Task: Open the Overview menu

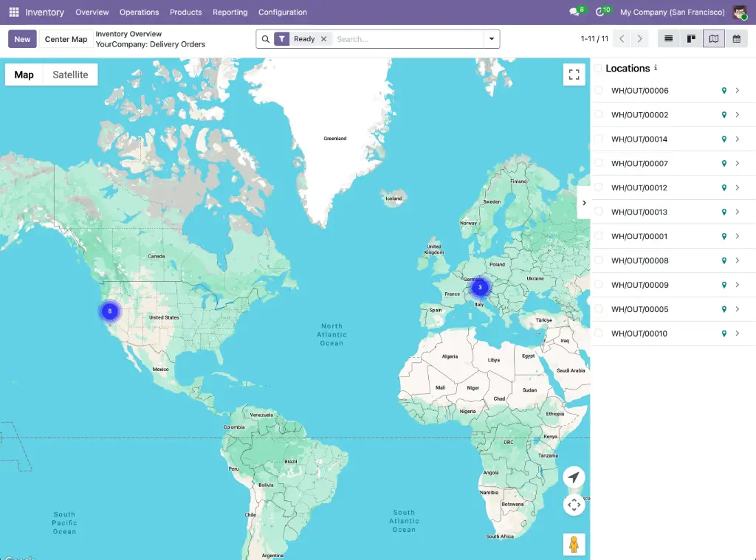Action: pos(92,12)
